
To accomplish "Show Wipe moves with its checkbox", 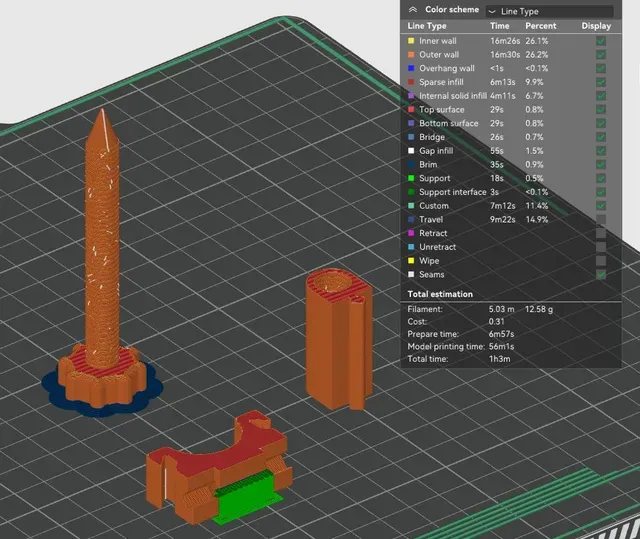I will click(600, 261).
